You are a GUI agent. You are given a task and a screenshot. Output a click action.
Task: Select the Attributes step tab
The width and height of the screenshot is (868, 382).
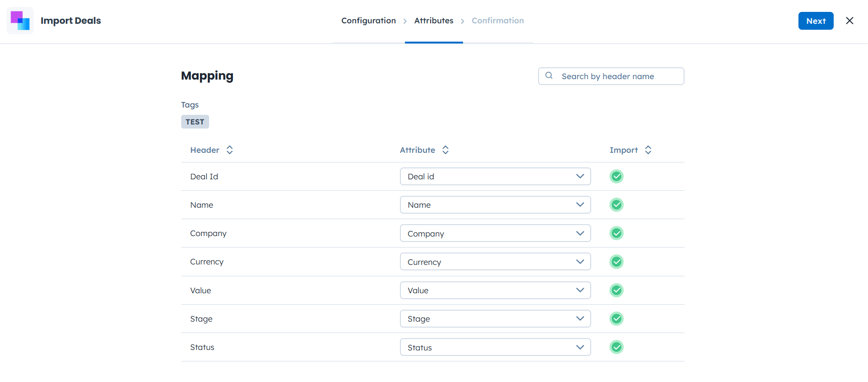pos(433,21)
